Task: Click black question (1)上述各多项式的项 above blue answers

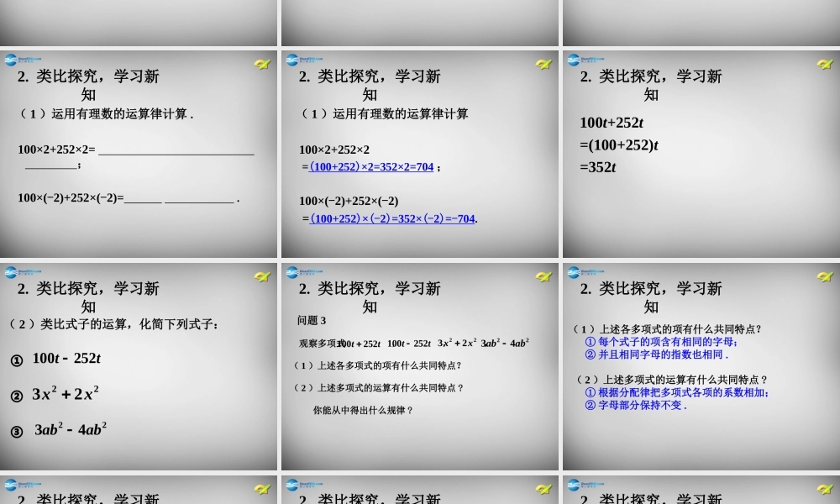Action: point(668,328)
